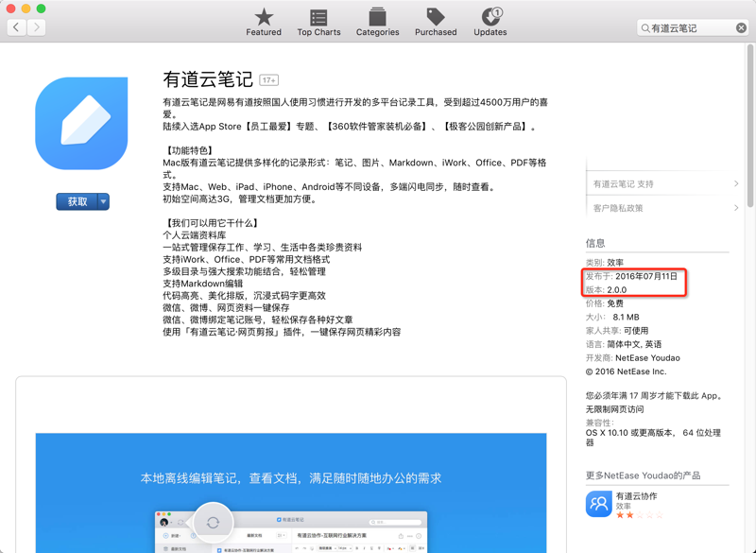Click the 【功能特色】 heading in description
The image size is (756, 553).
pos(191,150)
